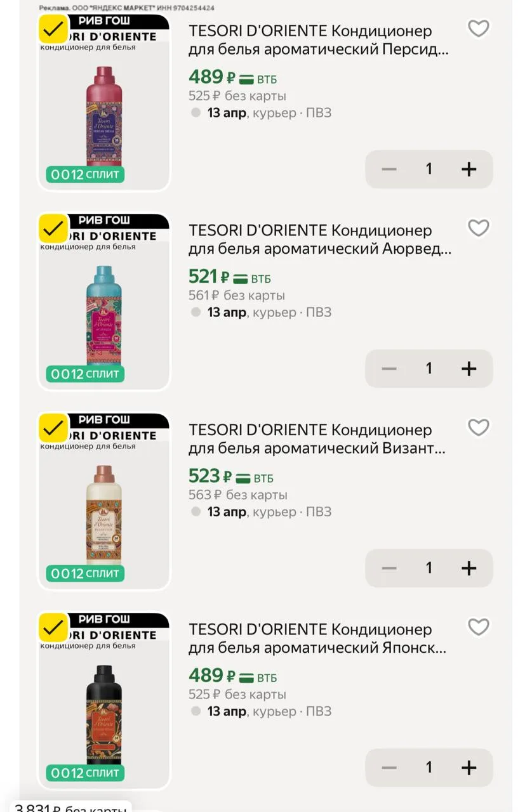The width and height of the screenshot is (532, 812).
Task: Decrease quantity of the Японский conditioner
Action: [x=389, y=768]
